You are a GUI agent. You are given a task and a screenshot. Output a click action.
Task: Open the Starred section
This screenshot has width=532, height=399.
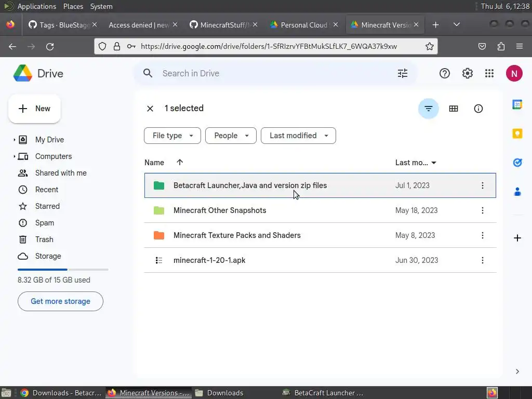(47, 206)
